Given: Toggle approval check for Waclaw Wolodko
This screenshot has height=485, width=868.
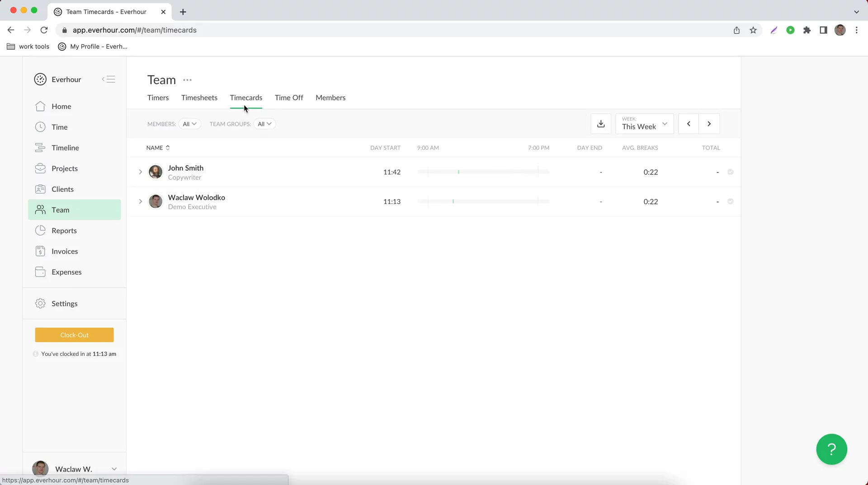Looking at the screenshot, I should [x=730, y=202].
